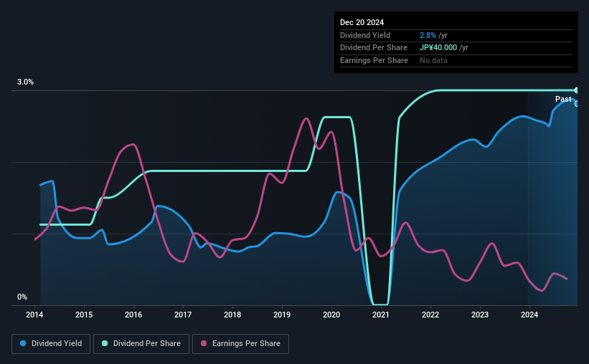Click the 2.8% dividend yield value

tap(428, 35)
